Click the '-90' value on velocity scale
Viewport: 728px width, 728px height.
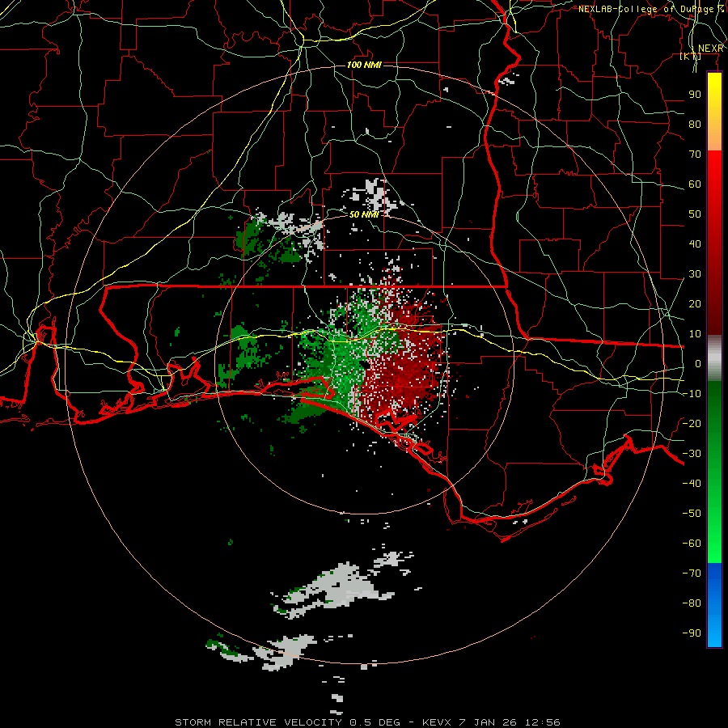692,633
